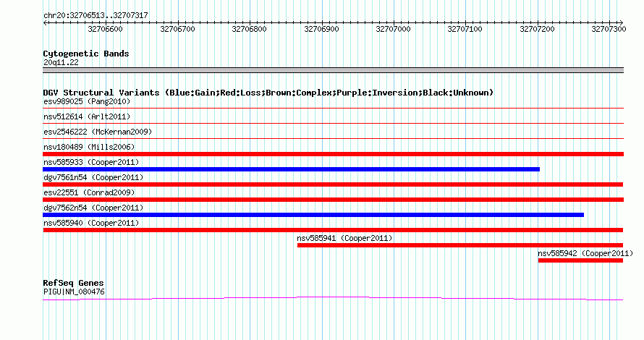
Task: Click the red bar of nsv585940
Action: [333, 230]
